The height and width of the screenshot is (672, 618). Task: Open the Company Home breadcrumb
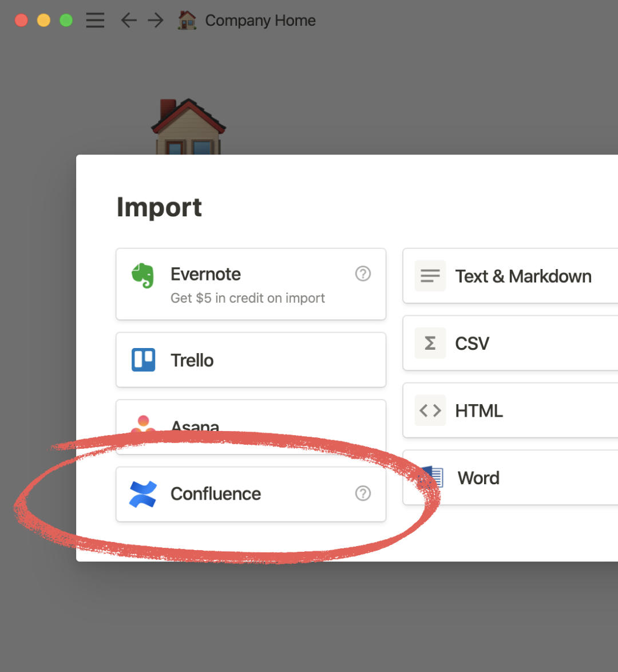260,21
